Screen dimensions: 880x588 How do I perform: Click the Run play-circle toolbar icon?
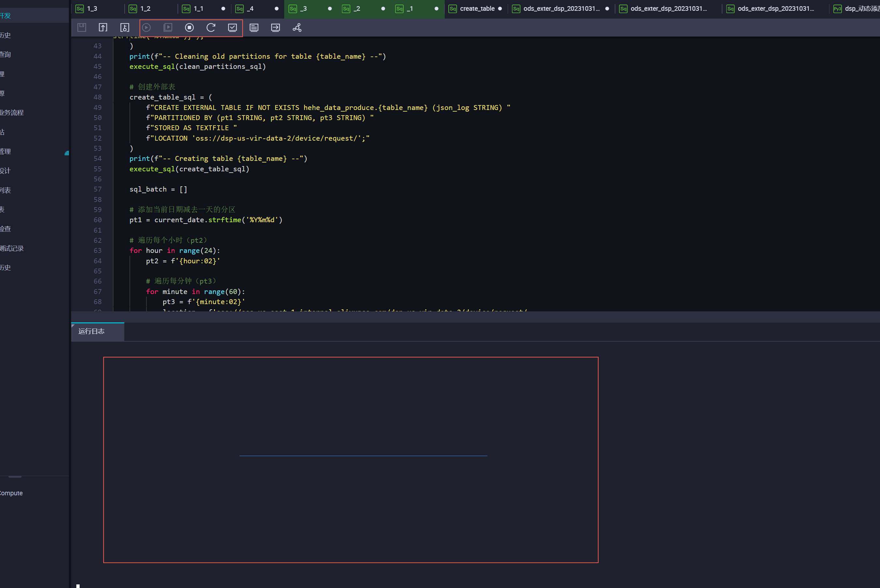click(x=146, y=27)
